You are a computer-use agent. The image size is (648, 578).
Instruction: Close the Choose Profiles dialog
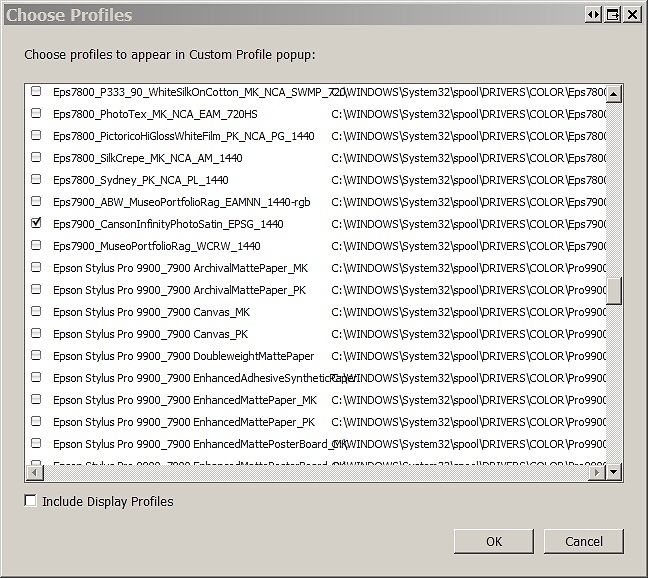click(x=632, y=15)
